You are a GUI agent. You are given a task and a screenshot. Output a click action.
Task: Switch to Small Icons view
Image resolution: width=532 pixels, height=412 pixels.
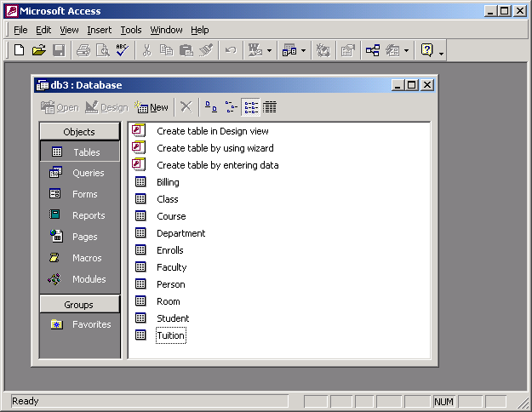231,107
